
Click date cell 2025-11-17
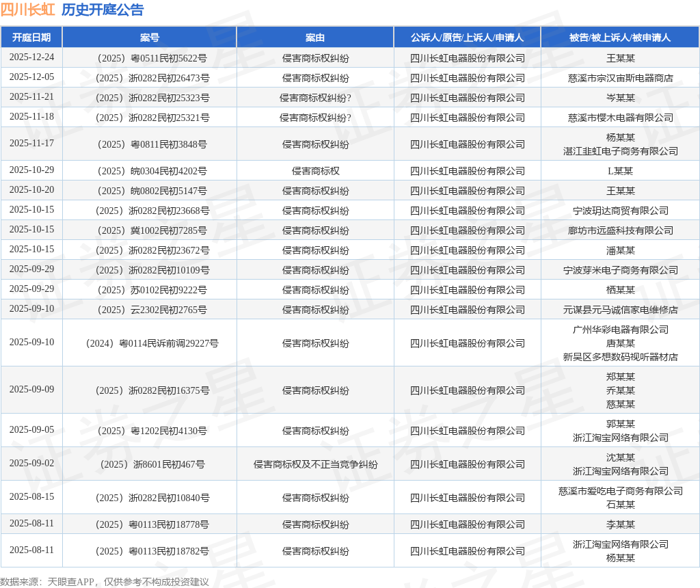pyautogui.click(x=31, y=144)
